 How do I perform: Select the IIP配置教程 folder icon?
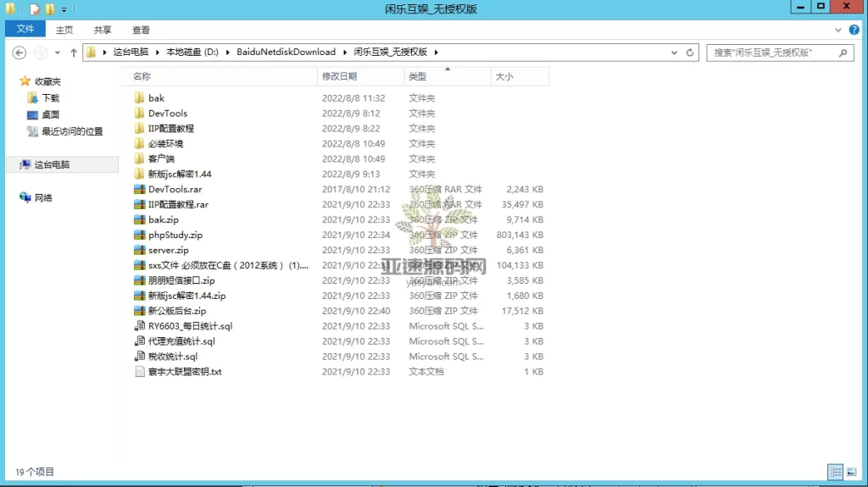pyautogui.click(x=140, y=129)
